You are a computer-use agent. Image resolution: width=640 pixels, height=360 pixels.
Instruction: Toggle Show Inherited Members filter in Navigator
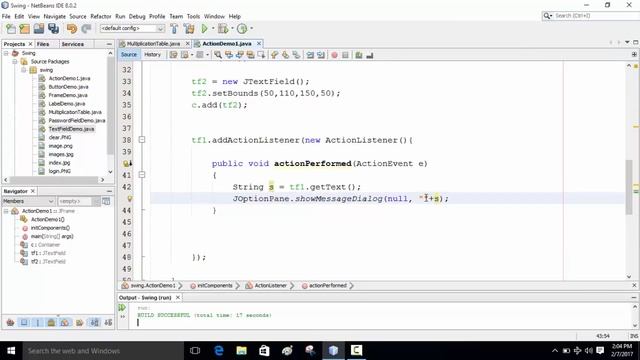(10, 322)
